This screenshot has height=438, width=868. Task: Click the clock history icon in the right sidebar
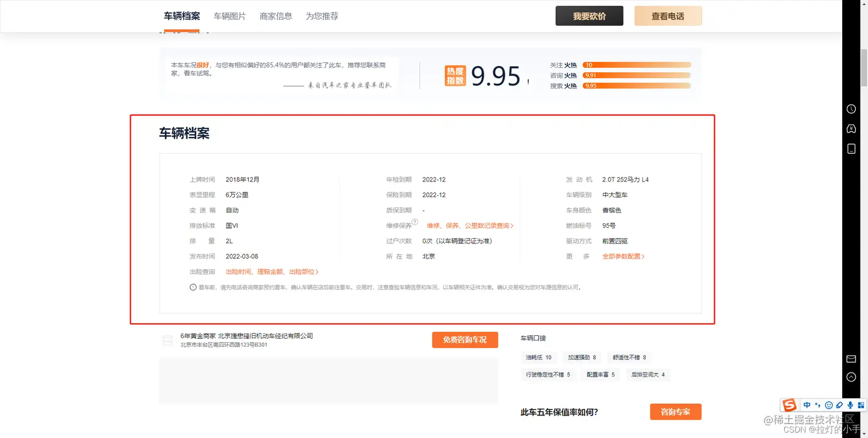point(851,108)
